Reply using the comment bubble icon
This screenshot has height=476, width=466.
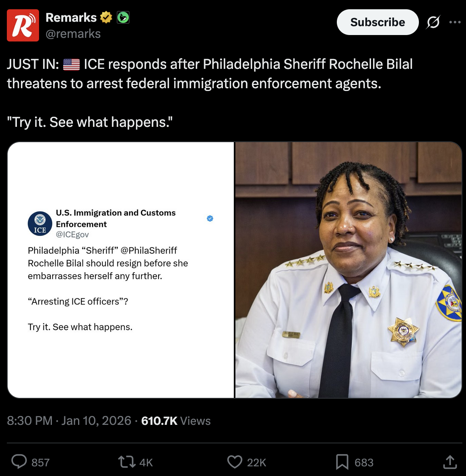[x=19, y=462]
